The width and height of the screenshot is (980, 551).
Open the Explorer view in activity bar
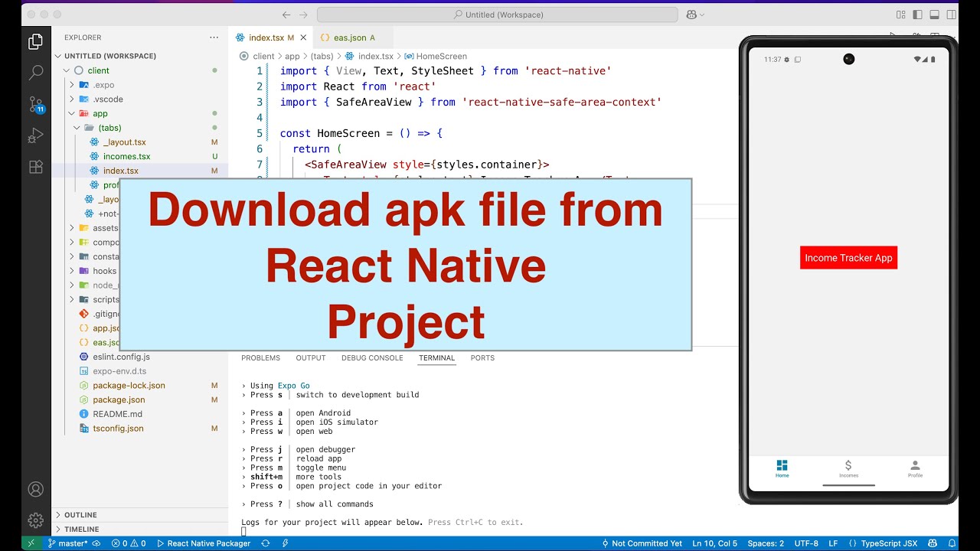click(x=35, y=42)
